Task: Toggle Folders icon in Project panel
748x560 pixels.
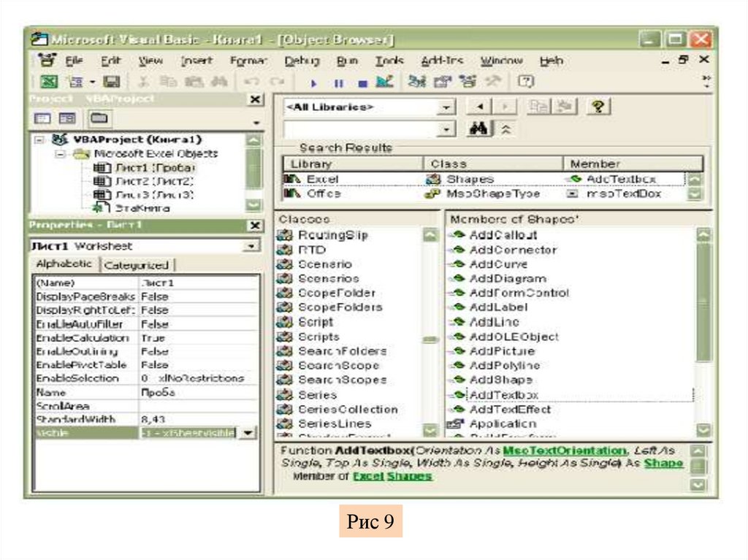Action: (x=99, y=118)
